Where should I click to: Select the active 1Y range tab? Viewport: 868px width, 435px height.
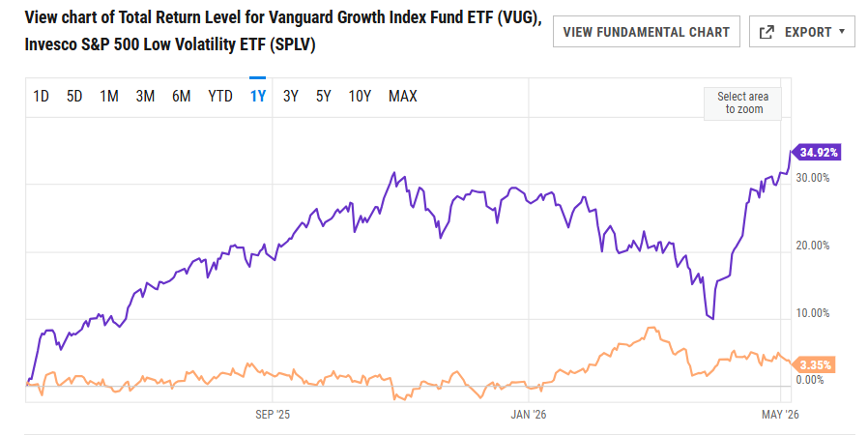coord(258,97)
